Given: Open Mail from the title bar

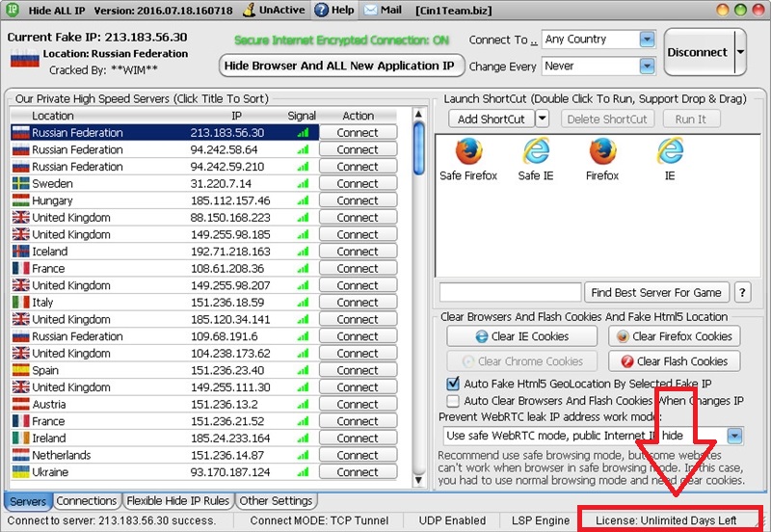Looking at the screenshot, I should pos(383,10).
